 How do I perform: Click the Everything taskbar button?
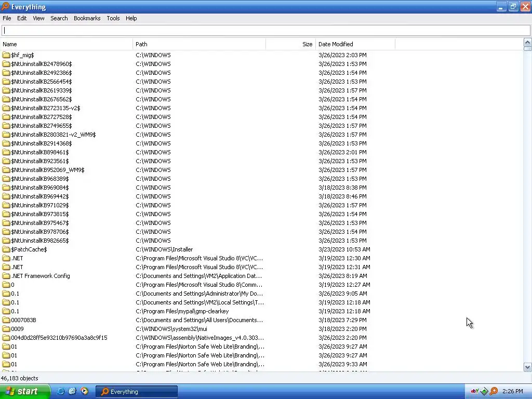coord(137,392)
